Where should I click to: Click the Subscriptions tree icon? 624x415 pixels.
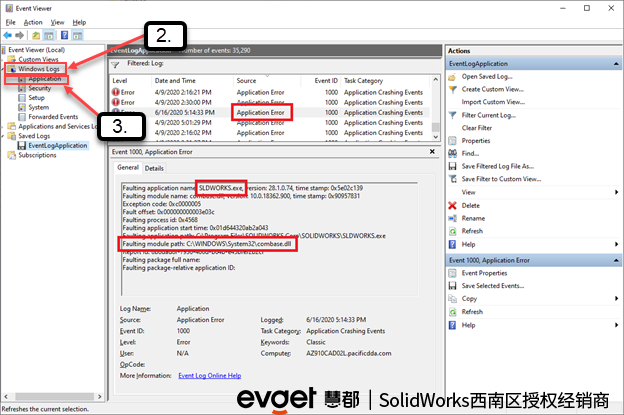coord(12,155)
